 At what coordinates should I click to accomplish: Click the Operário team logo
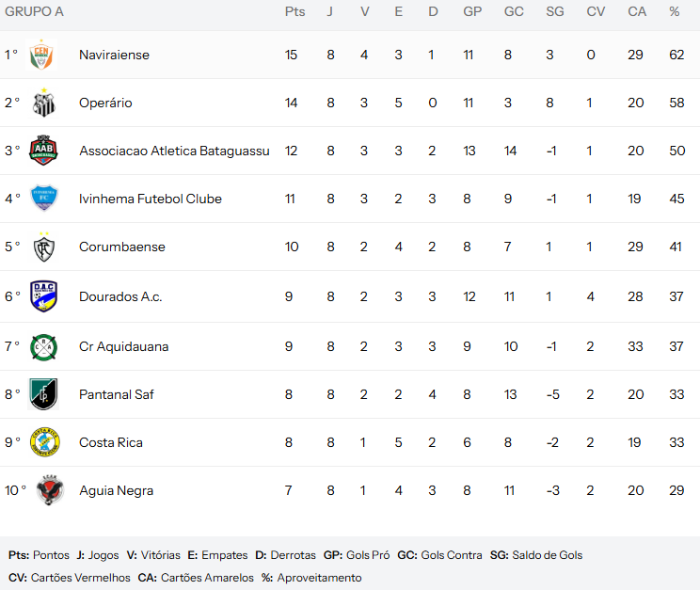coord(44,103)
